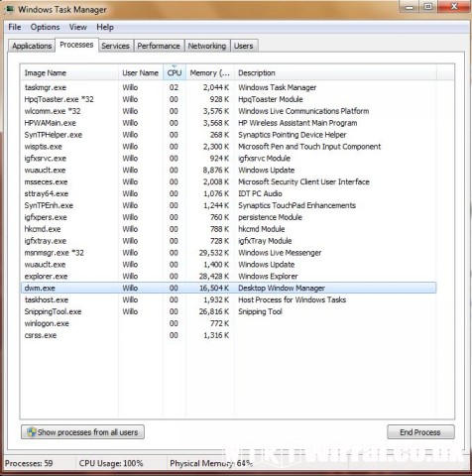472x476 pixels.
Task: Open the Help menu
Action: 105,27
